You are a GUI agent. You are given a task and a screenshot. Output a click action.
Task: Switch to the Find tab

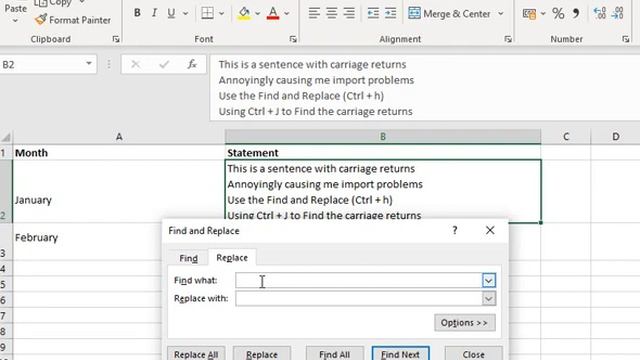tap(189, 258)
